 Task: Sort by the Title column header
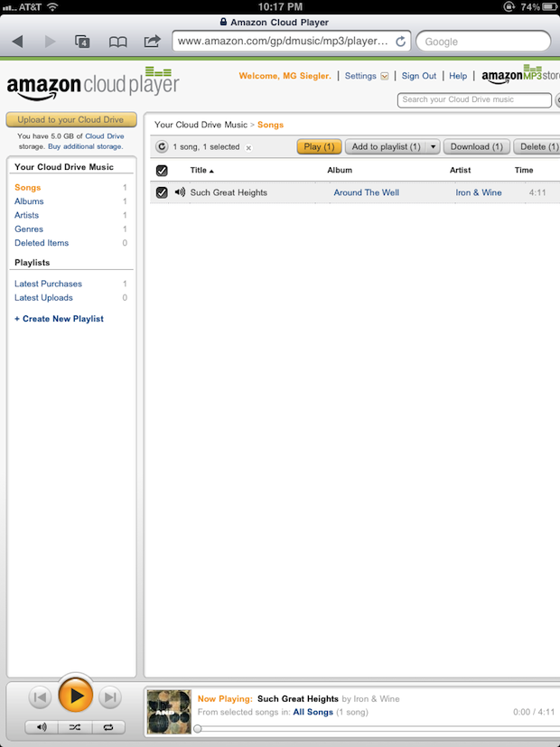pos(202,170)
